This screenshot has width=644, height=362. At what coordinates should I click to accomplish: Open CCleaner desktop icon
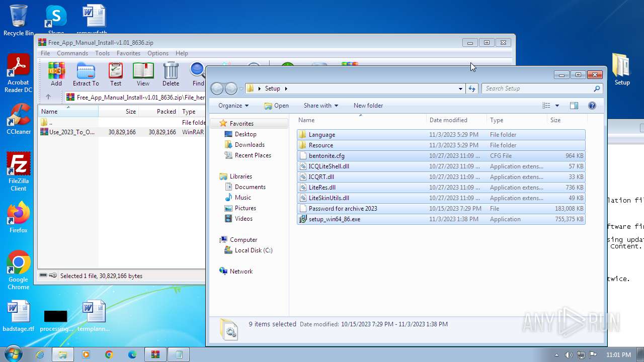click(19, 119)
